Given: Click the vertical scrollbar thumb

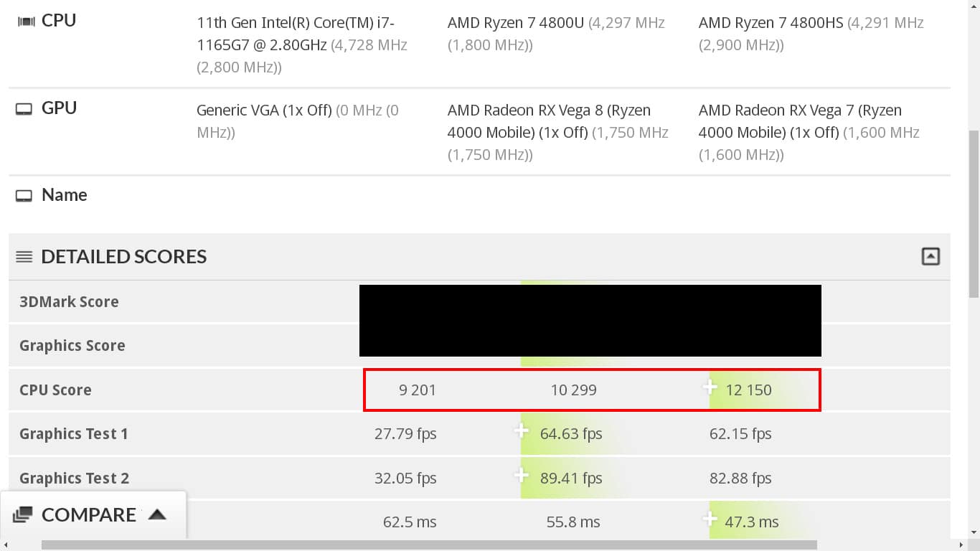Looking at the screenshot, I should pyautogui.click(x=974, y=214).
